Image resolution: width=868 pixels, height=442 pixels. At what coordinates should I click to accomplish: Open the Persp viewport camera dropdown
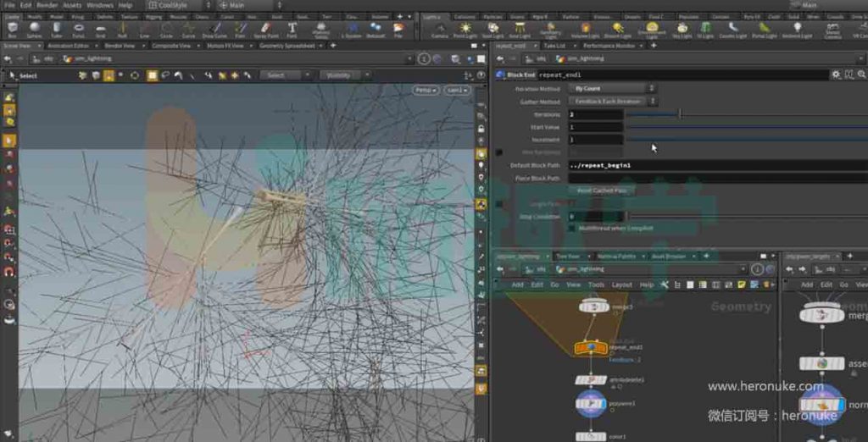click(425, 90)
